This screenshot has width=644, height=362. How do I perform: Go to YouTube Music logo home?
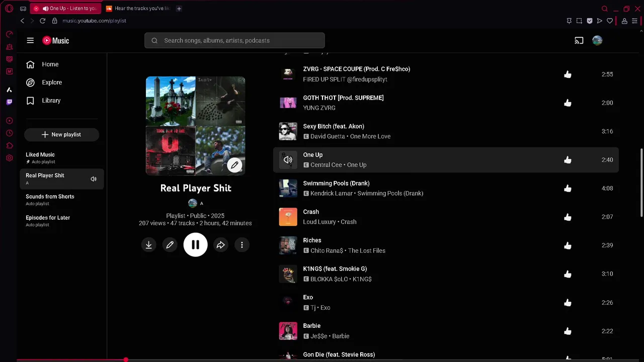click(x=56, y=41)
